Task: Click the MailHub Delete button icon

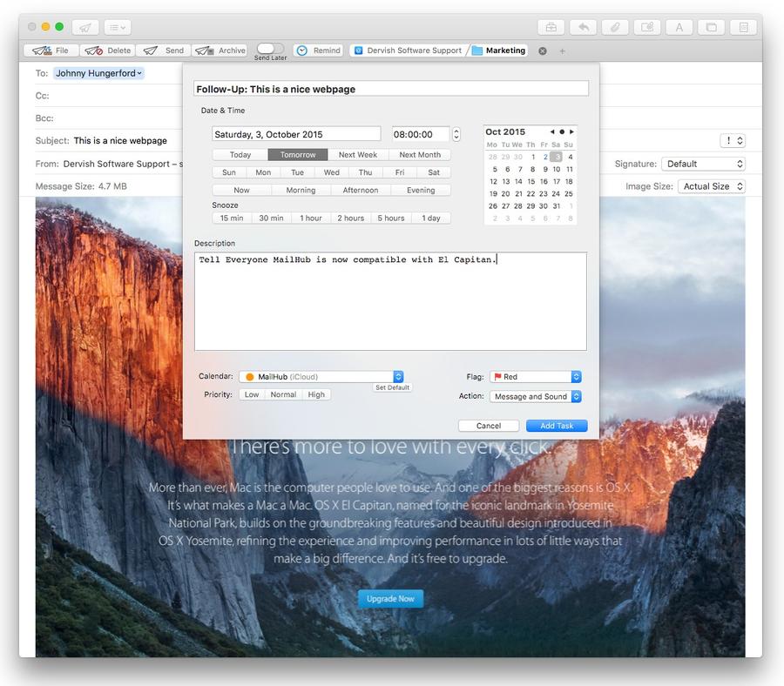Action: pos(92,50)
